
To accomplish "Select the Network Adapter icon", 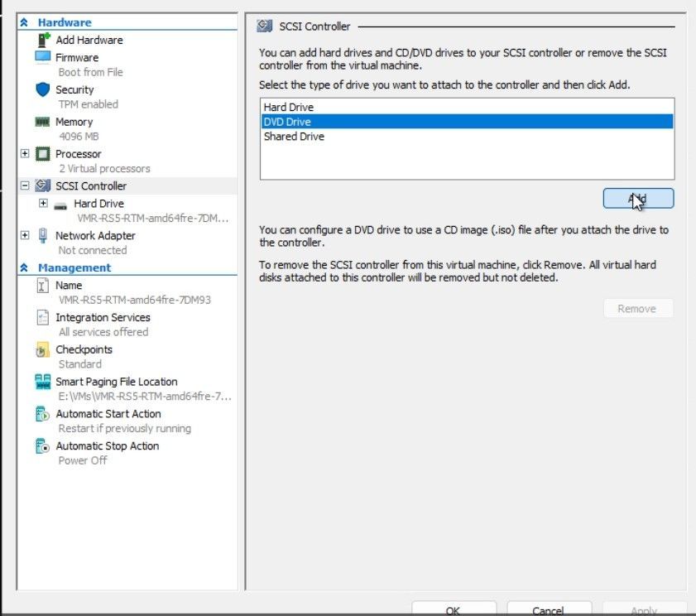I will point(42,235).
